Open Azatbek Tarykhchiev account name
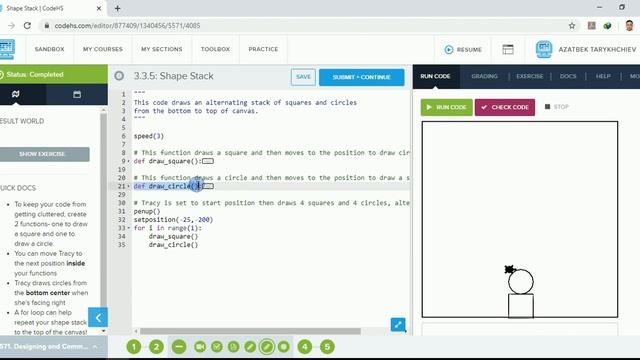The image size is (640, 360). pyautogui.click(x=597, y=49)
